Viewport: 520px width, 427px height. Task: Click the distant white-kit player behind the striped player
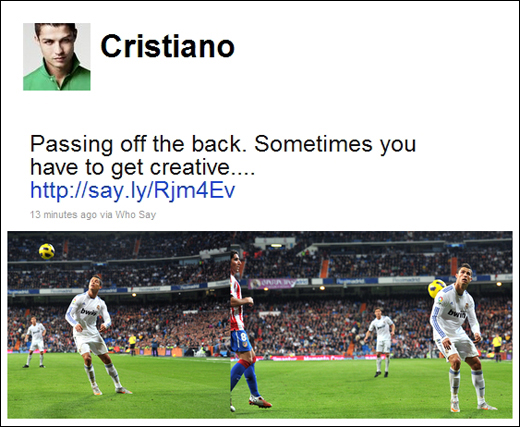coord(381,342)
